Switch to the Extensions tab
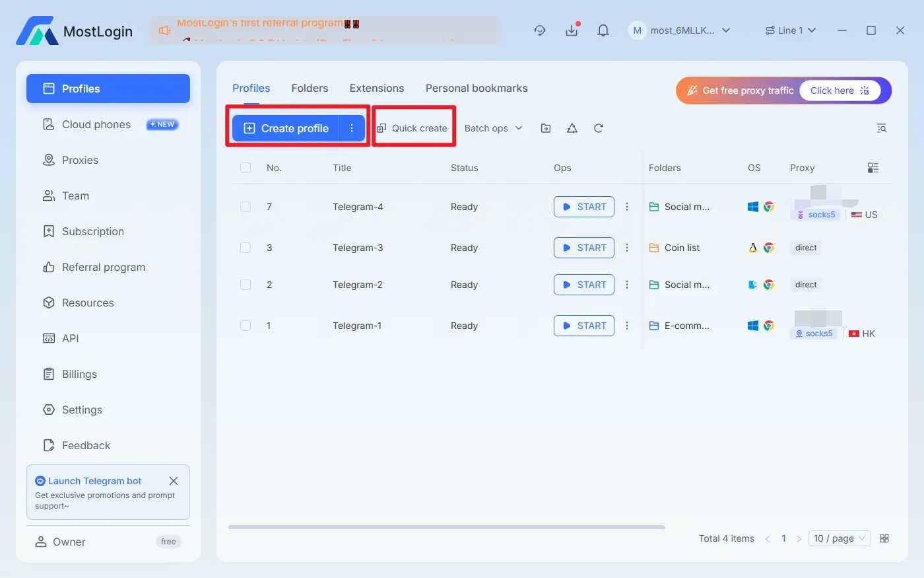 point(376,88)
